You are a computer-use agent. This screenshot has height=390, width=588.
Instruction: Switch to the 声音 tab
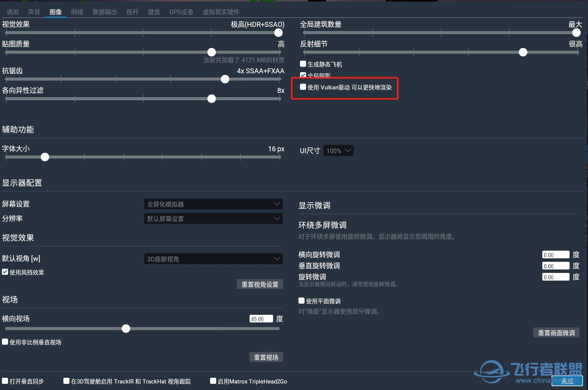point(34,12)
